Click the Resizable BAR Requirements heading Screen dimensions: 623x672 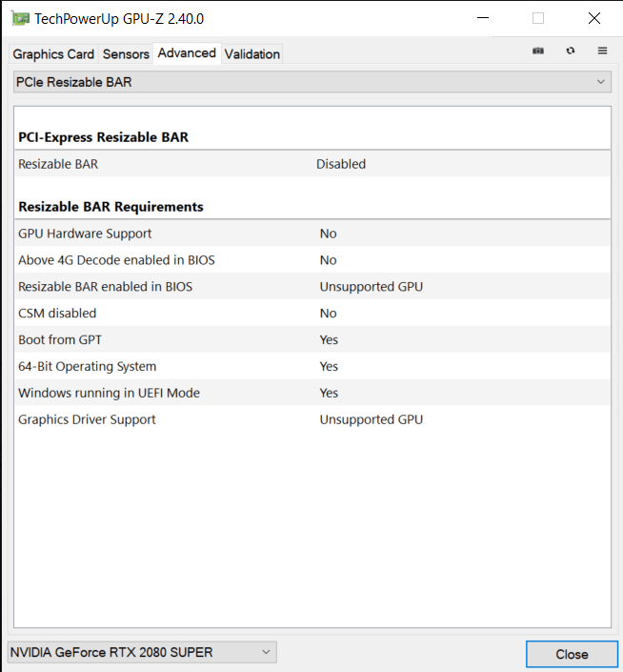pos(111,207)
